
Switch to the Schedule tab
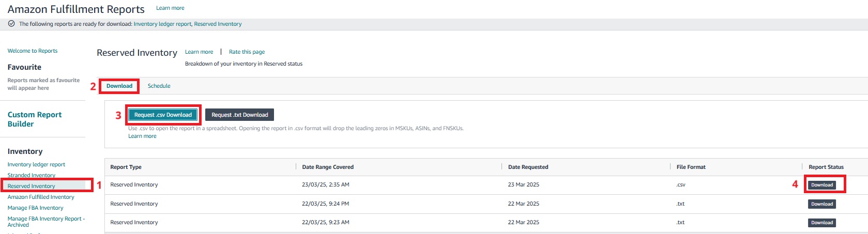pyautogui.click(x=159, y=86)
